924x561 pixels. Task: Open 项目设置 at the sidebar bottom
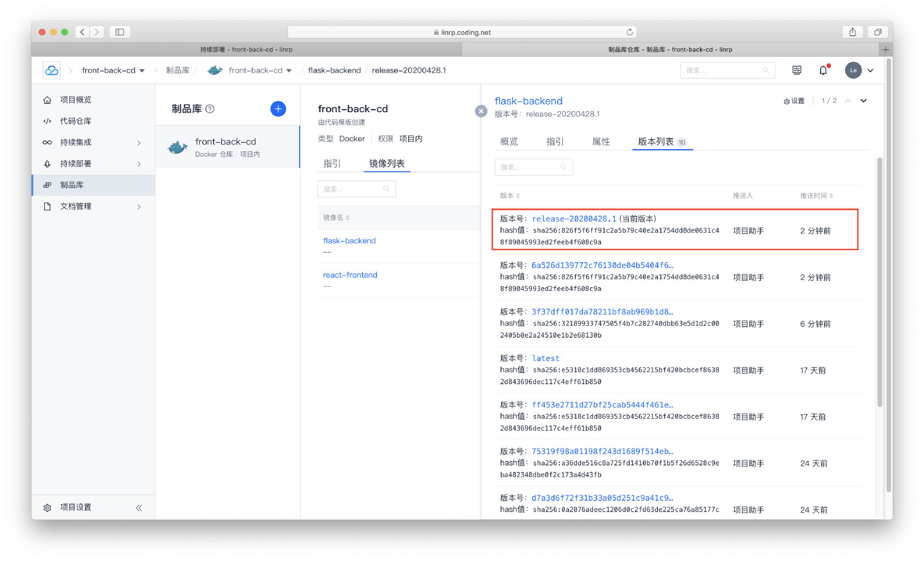tap(75, 507)
